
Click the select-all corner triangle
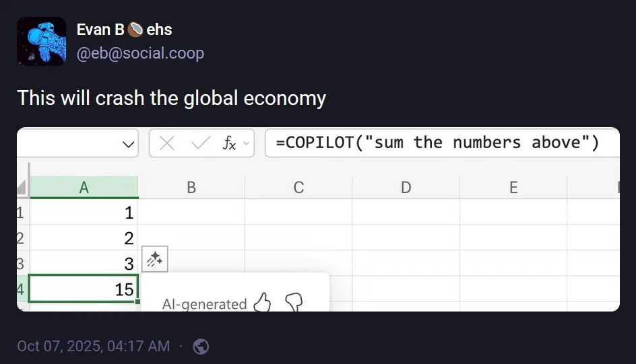pos(22,188)
